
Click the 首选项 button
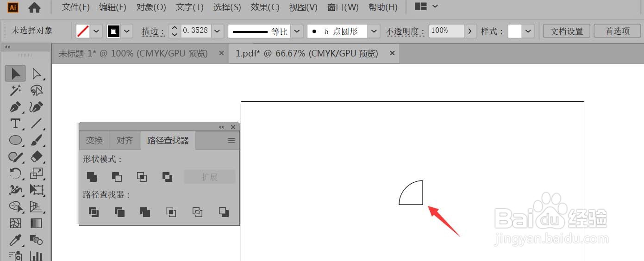point(618,31)
